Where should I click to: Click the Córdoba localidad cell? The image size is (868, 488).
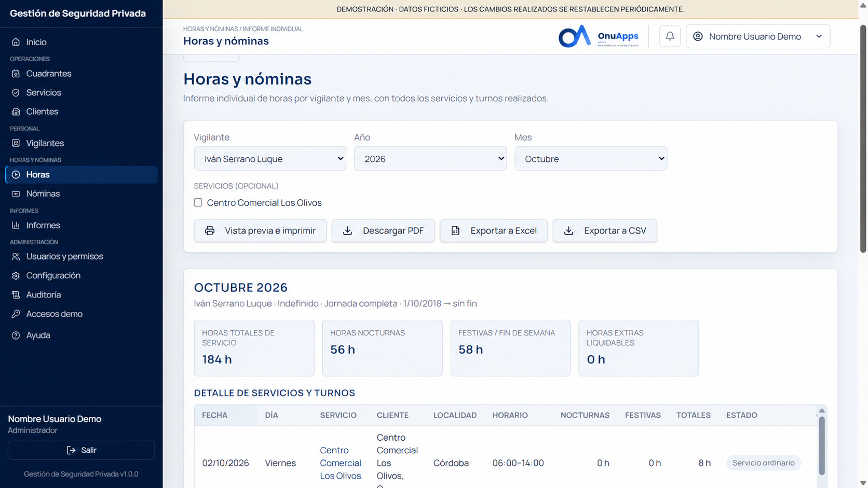(x=451, y=463)
